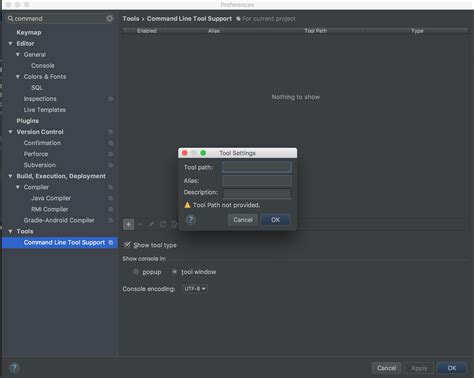Image resolution: width=474 pixels, height=378 pixels.
Task: Click the Tools breadcrumb link
Action: coord(131,19)
